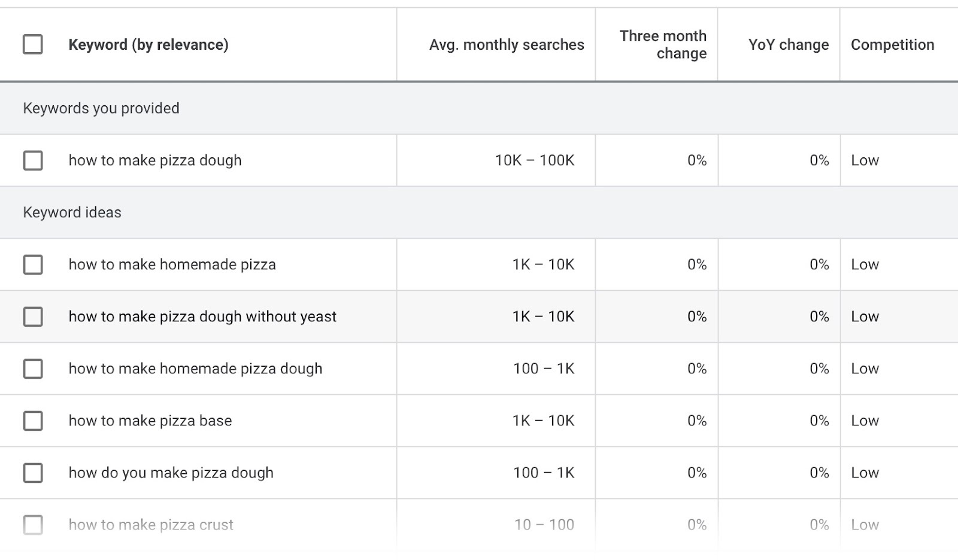Sort by the YoY change column
Viewport: 958px width, 560px height.
pyautogui.click(x=787, y=44)
